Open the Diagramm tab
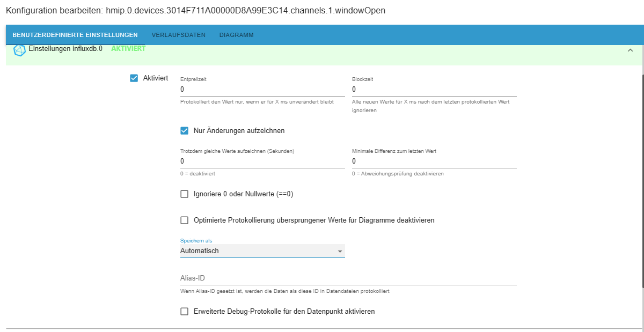The image size is (644, 332). point(236,35)
